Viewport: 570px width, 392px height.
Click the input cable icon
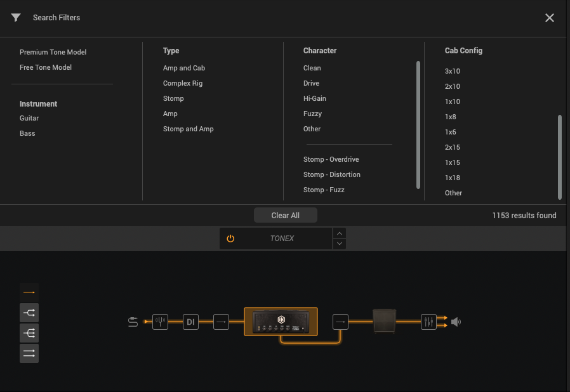[x=133, y=322]
